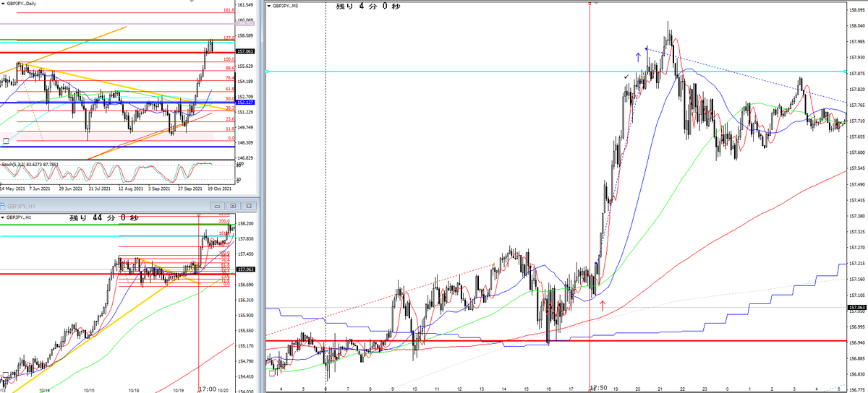Select the GBPJPY.,M5 chart title text
This screenshot has width=868, height=393.
(x=286, y=6)
